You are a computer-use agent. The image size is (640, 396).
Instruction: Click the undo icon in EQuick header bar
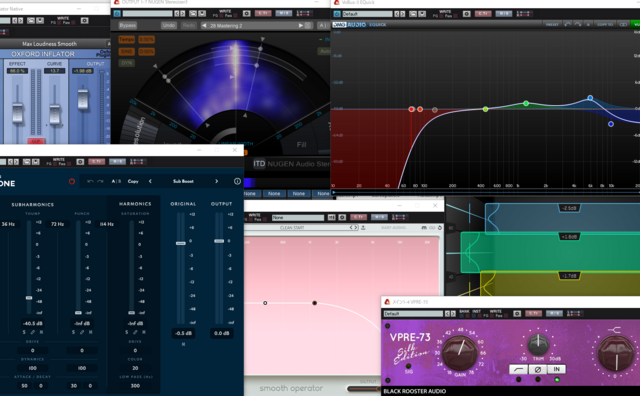[x=567, y=24]
